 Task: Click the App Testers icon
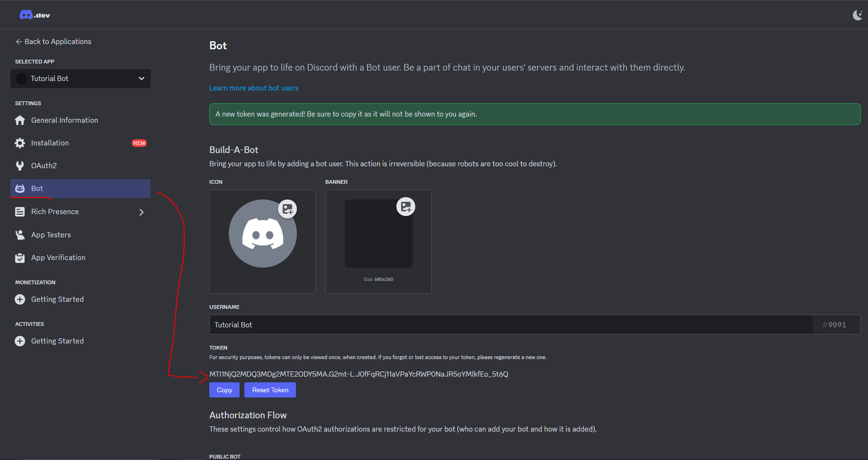20,235
